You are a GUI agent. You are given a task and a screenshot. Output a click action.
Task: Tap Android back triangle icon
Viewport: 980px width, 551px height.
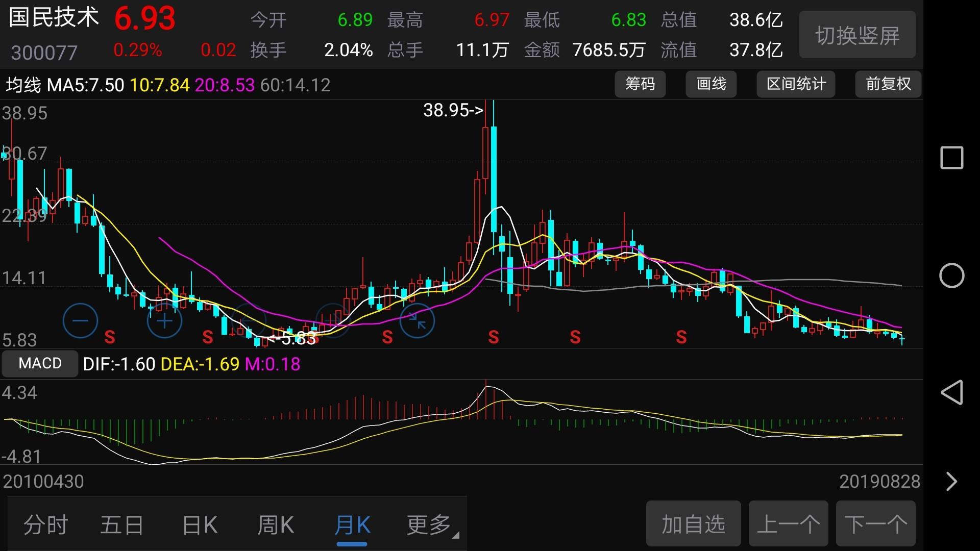click(x=951, y=392)
